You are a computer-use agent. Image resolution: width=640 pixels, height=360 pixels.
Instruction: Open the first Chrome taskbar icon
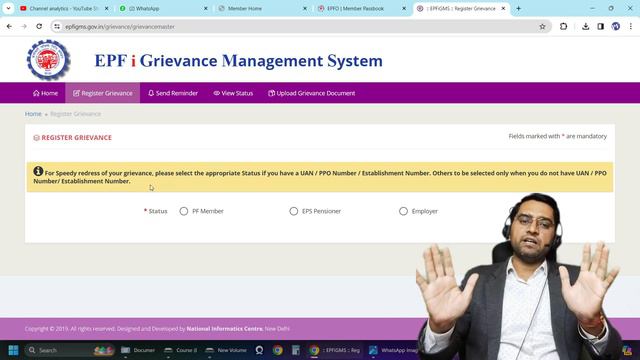coord(278,350)
